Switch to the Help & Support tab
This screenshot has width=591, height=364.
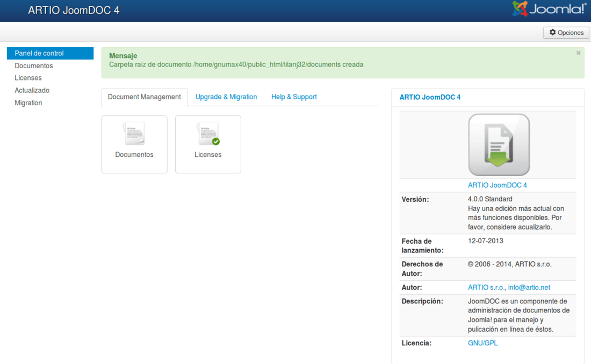(294, 97)
